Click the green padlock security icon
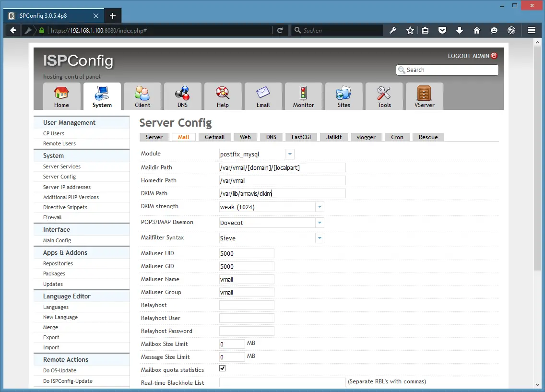This screenshot has height=392, width=545. click(x=42, y=30)
